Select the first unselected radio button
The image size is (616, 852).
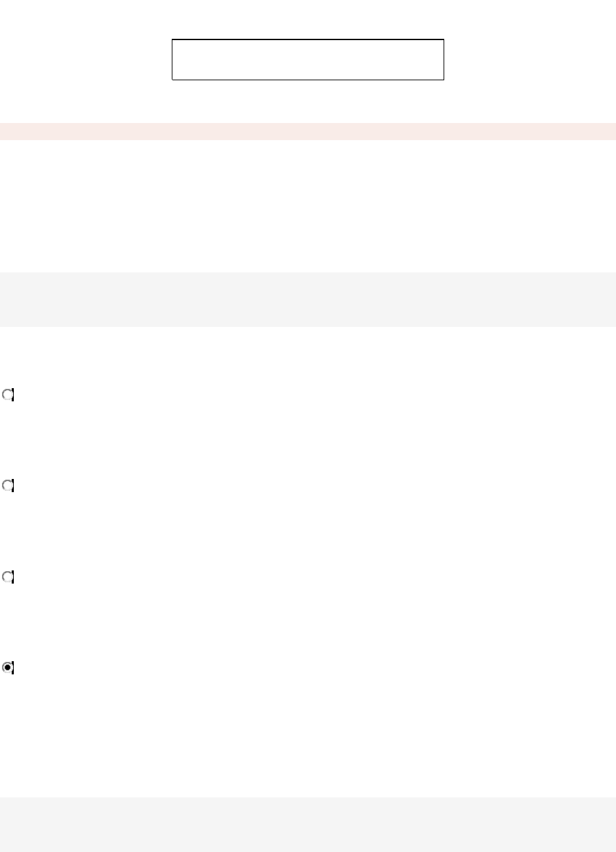(x=8, y=395)
